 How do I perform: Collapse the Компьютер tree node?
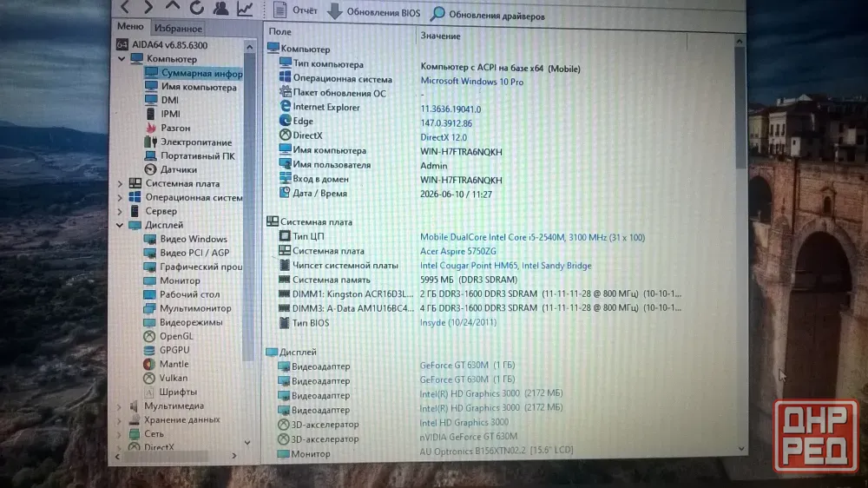coord(122,59)
